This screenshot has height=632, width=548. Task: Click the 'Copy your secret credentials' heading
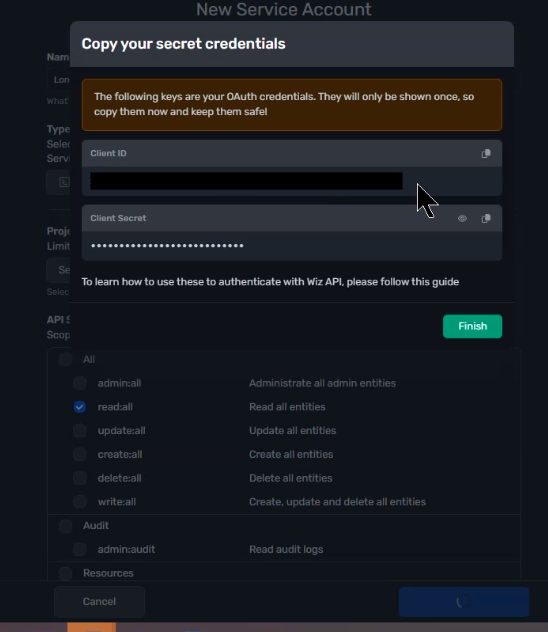(x=183, y=44)
